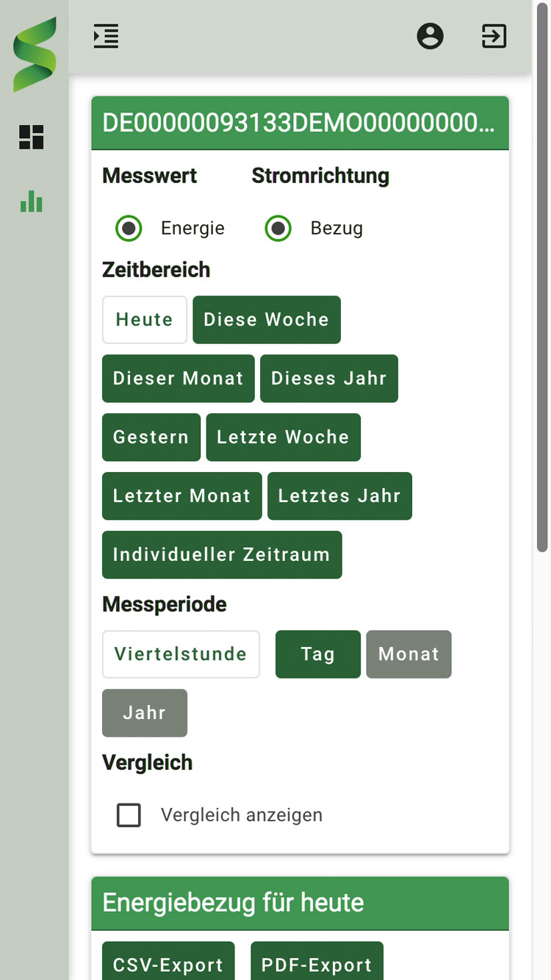Enable the Vergleich anzeigen checkbox
Screen dimensions: 551x980
[x=129, y=815]
